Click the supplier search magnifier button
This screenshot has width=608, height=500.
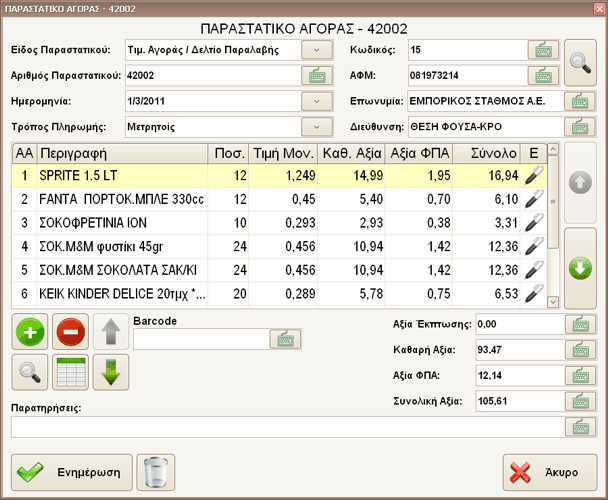tap(580, 62)
